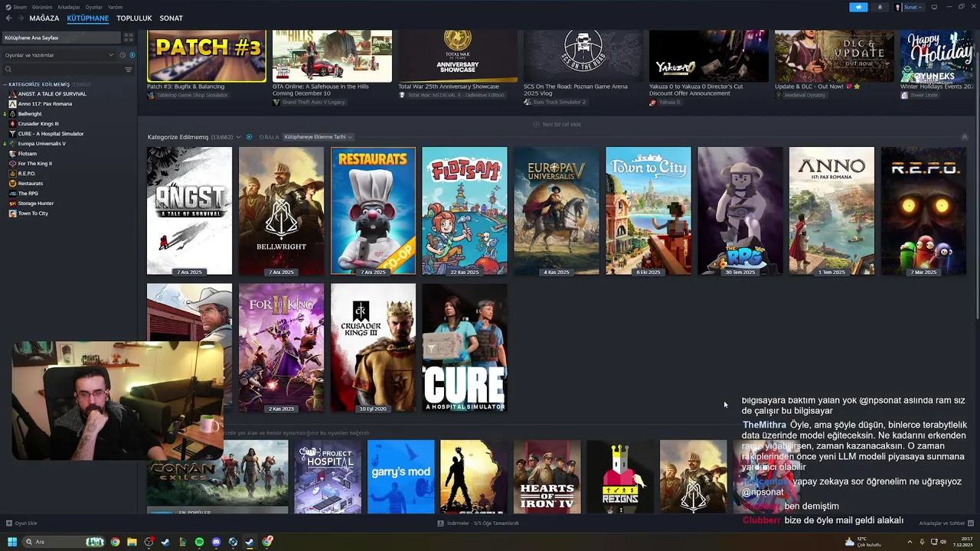The image size is (980, 551).
Task: Open İndirmeler downloads status bar
Action: coord(479,523)
